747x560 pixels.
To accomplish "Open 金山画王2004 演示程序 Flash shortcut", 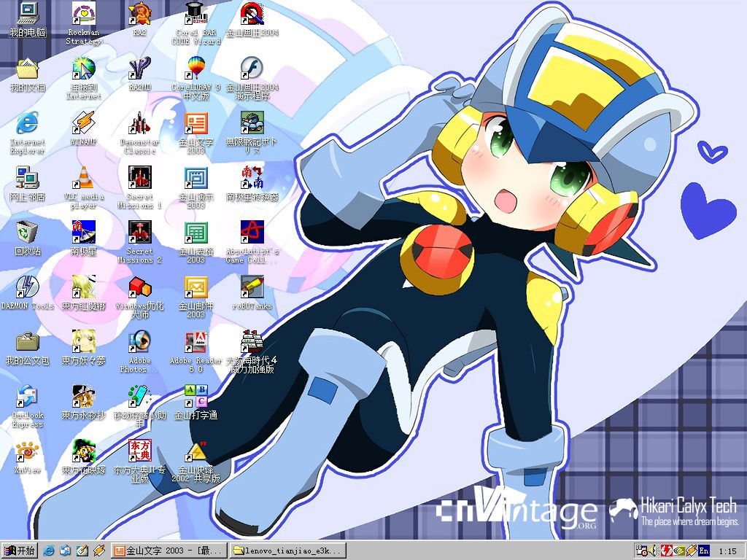I will 252,79.
